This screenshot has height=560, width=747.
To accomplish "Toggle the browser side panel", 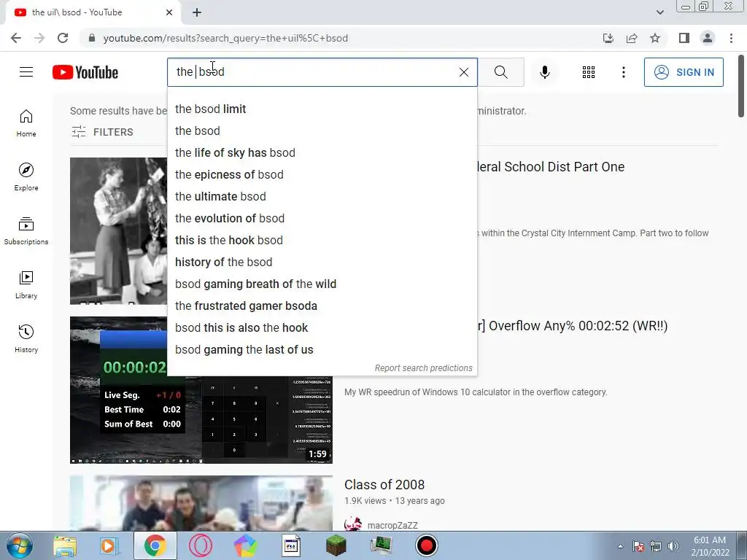I will pos(684,38).
